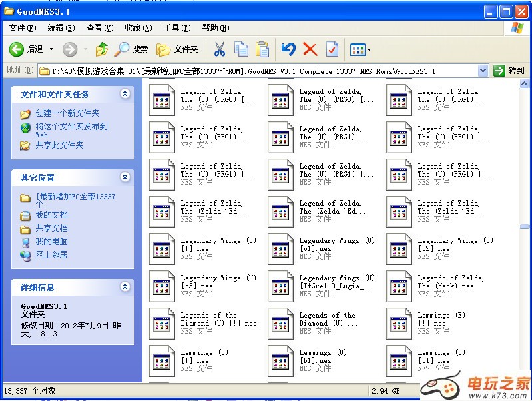
Task: Open the Views dropdown arrow
Action: (x=369, y=50)
